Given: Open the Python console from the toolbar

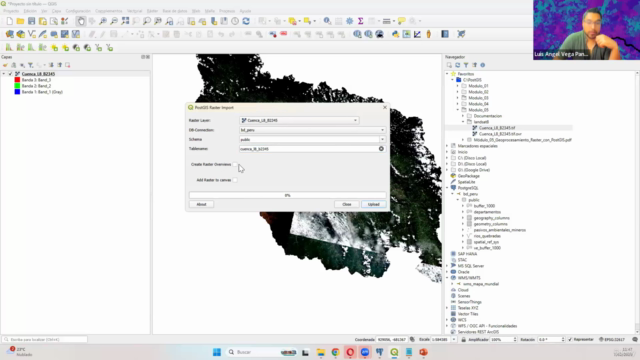Looking at the screenshot, I should tap(396, 34).
